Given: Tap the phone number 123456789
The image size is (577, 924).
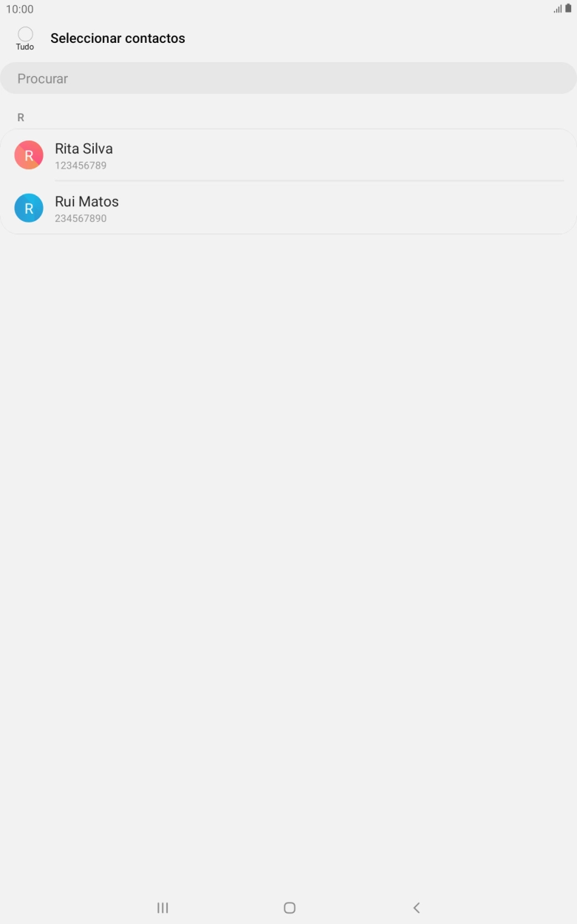Looking at the screenshot, I should [x=81, y=166].
